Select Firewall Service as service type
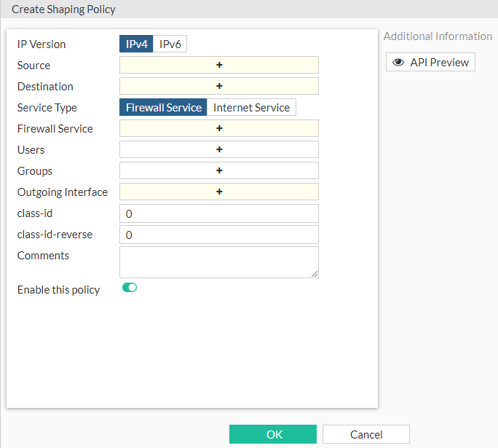The image size is (498, 448). click(x=163, y=107)
